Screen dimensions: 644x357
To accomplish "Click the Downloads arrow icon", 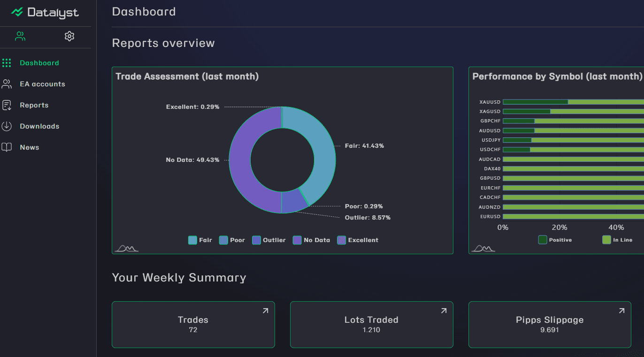I will [7, 126].
